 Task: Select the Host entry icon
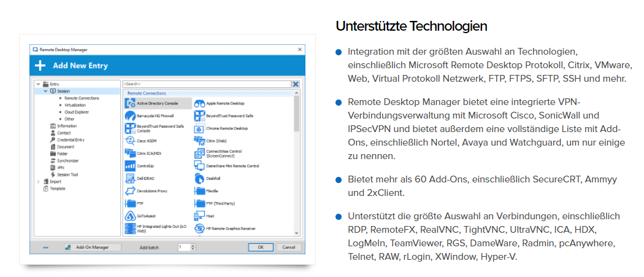coord(199,216)
